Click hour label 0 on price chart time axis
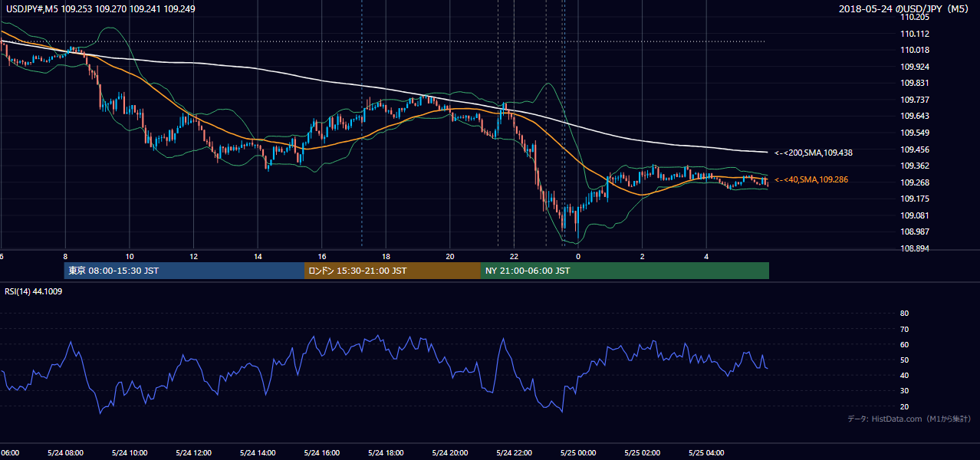Screen dimensions: 980x460 pos(578,256)
